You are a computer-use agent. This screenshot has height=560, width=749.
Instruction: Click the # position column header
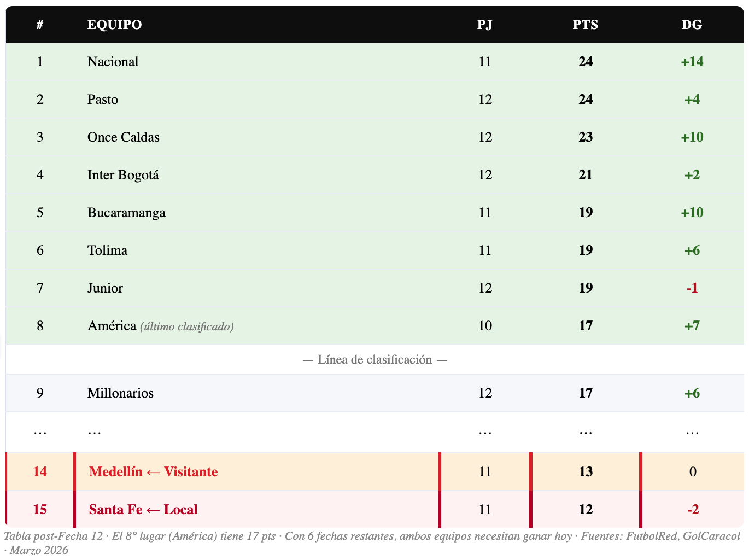pyautogui.click(x=40, y=25)
